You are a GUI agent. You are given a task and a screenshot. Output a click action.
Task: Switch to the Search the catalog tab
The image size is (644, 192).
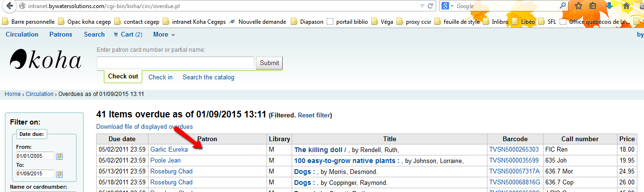[208, 77]
